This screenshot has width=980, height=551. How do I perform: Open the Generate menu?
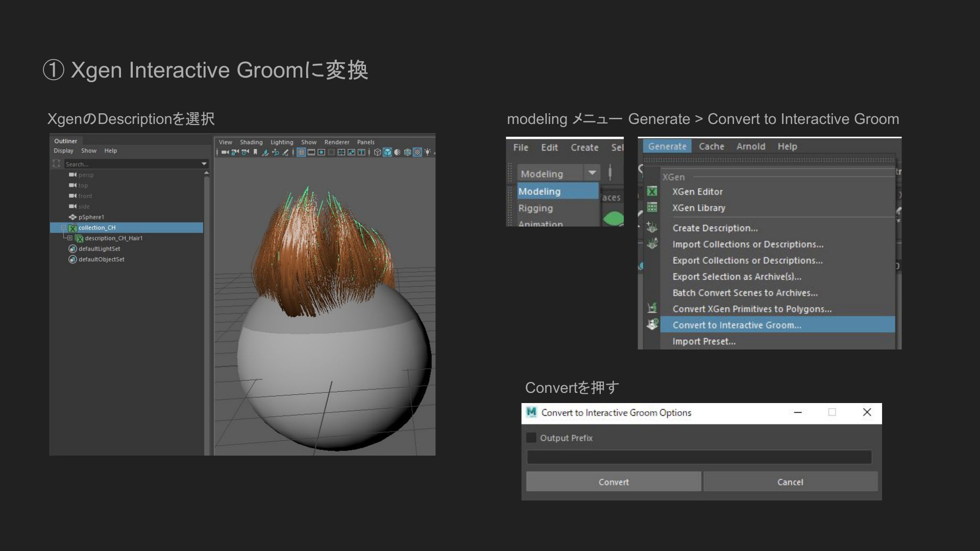tap(667, 146)
